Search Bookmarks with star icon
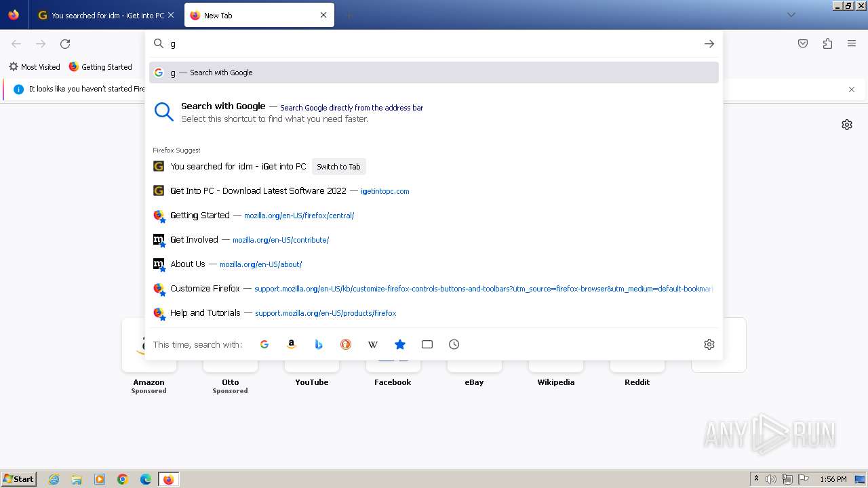868x488 pixels. pos(400,344)
